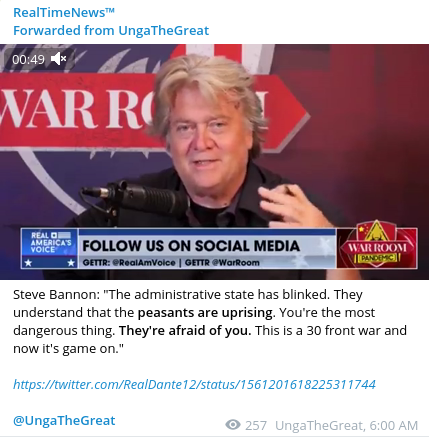This screenshot has width=429, height=444.
Task: Click the eye views icon
Action: pos(233,425)
